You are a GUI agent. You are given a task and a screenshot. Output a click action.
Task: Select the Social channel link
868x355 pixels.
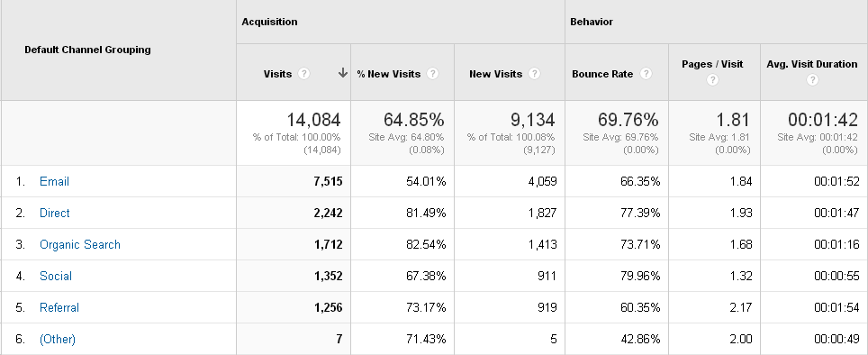tap(56, 277)
